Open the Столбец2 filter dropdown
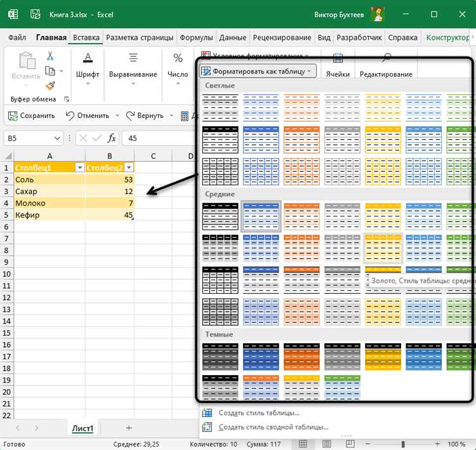The image size is (476, 450). click(x=129, y=168)
